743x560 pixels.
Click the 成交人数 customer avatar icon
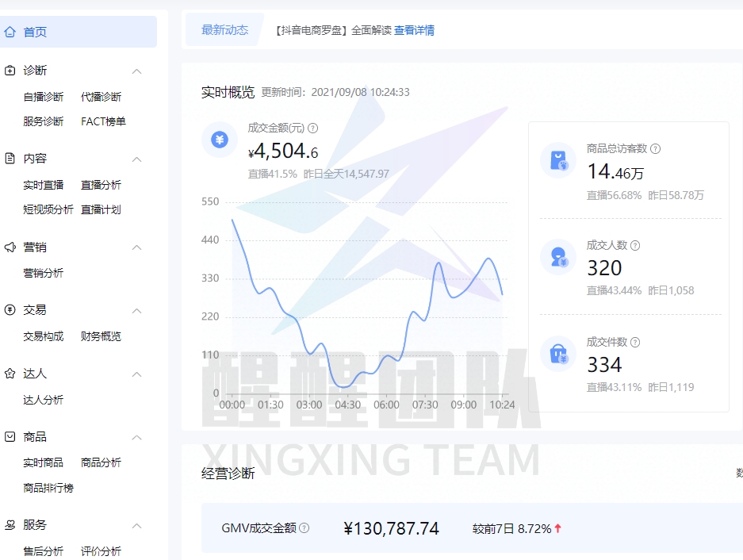(x=560, y=255)
